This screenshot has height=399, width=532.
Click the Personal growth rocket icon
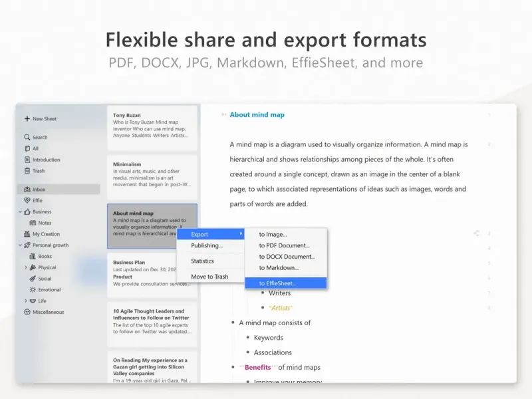coord(27,245)
